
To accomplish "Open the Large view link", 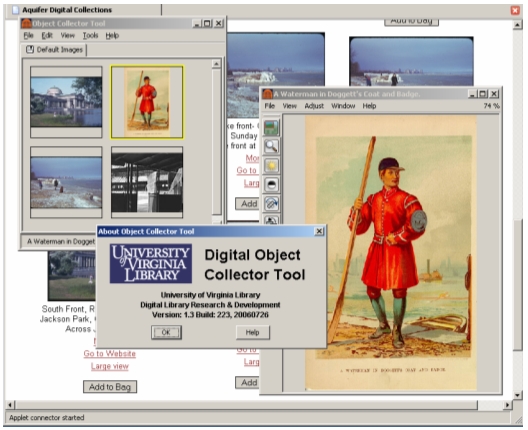I will (x=110, y=366).
